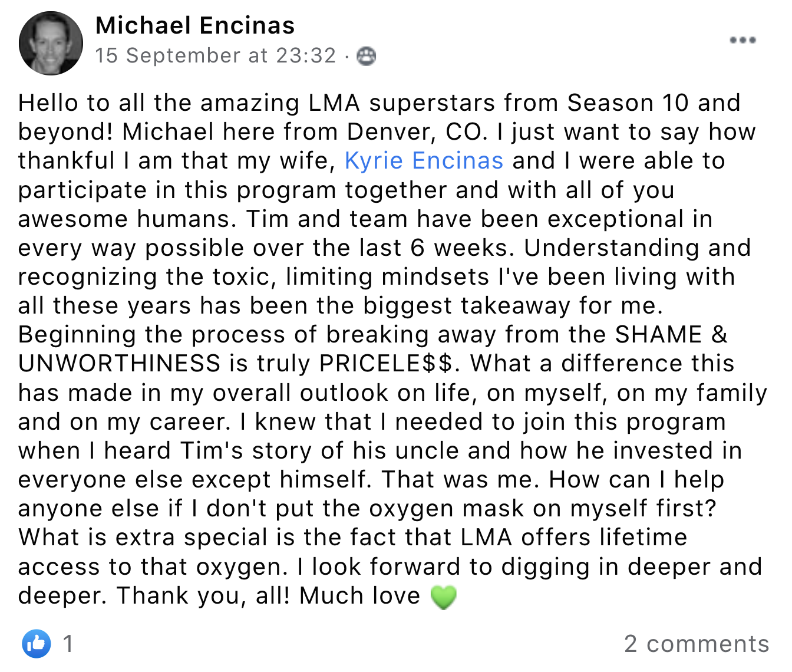Screen dimensions: 792x672
Task: View the 2 comments on the post
Action: (x=697, y=643)
